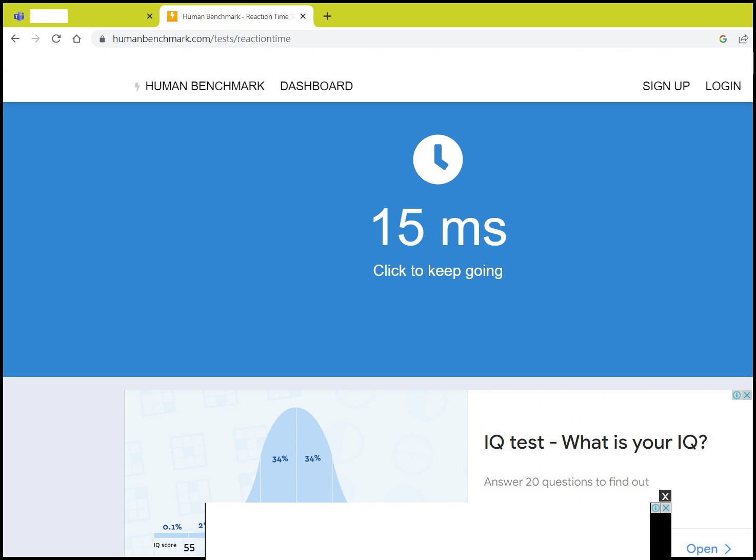Image resolution: width=756 pixels, height=560 pixels.
Task: Go back using the back arrow
Action: (14, 38)
